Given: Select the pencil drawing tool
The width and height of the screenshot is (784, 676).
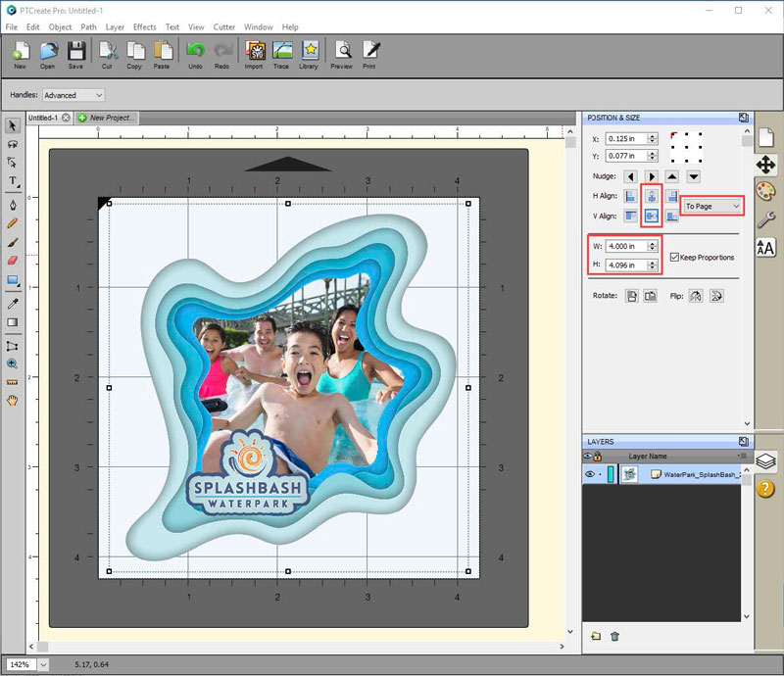Looking at the screenshot, I should [13, 223].
